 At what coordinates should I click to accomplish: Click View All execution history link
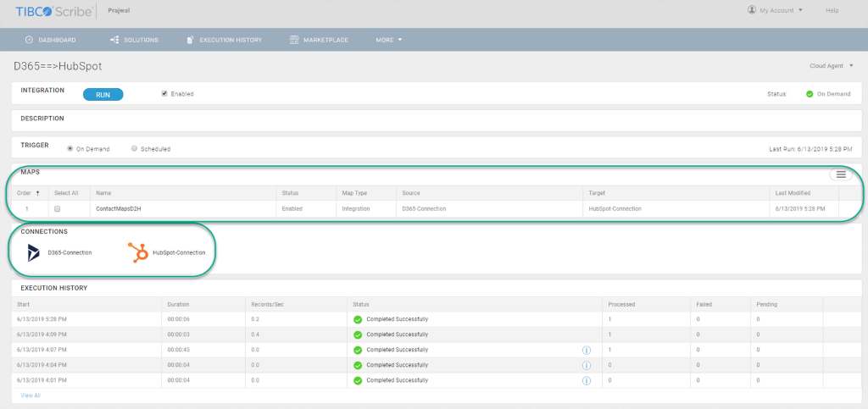(31, 395)
